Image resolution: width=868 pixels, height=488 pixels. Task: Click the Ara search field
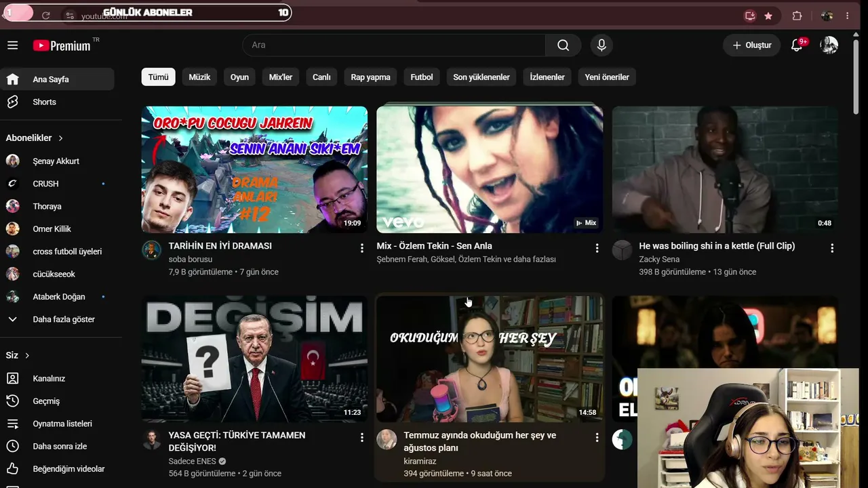(x=394, y=45)
